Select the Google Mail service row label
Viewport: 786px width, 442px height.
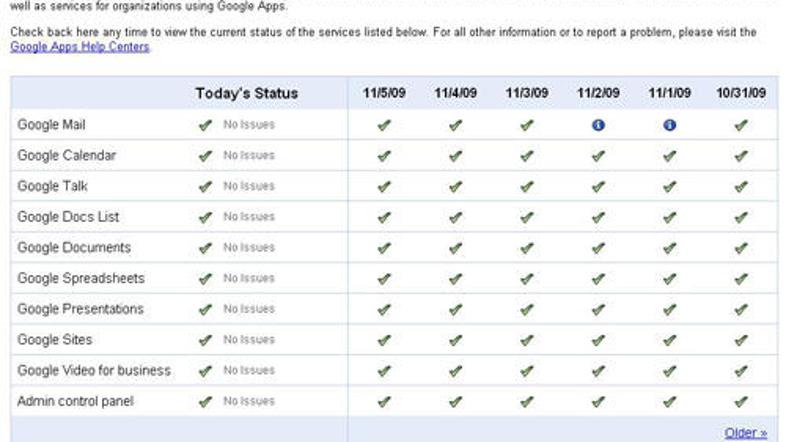coord(51,125)
